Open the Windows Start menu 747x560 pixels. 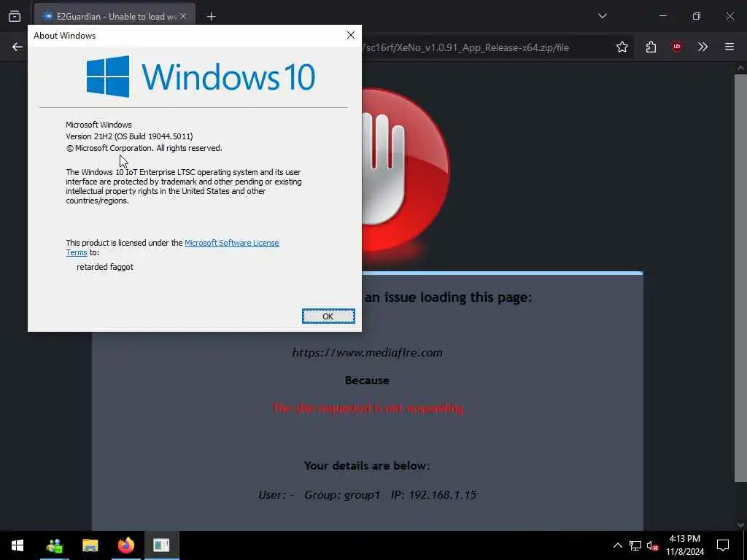click(x=18, y=545)
